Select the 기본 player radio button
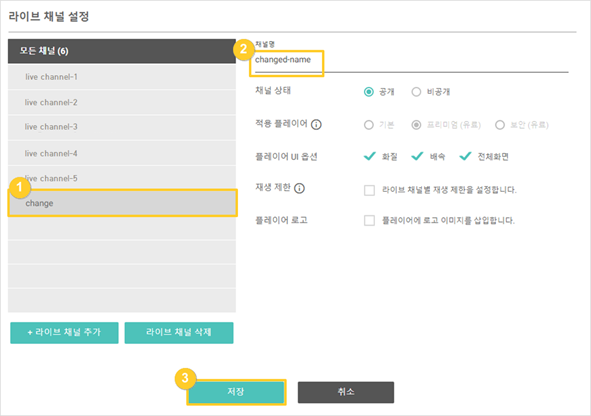This screenshot has height=416, width=591. [369, 125]
